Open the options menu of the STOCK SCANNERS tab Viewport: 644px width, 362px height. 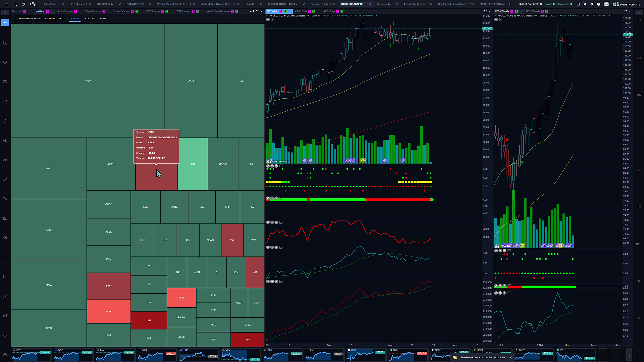366,4
